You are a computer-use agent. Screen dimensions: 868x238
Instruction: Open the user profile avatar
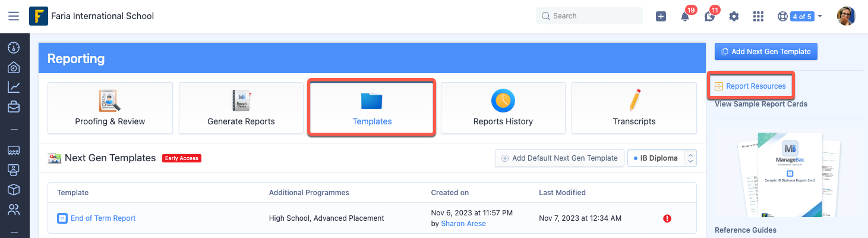[x=846, y=16]
